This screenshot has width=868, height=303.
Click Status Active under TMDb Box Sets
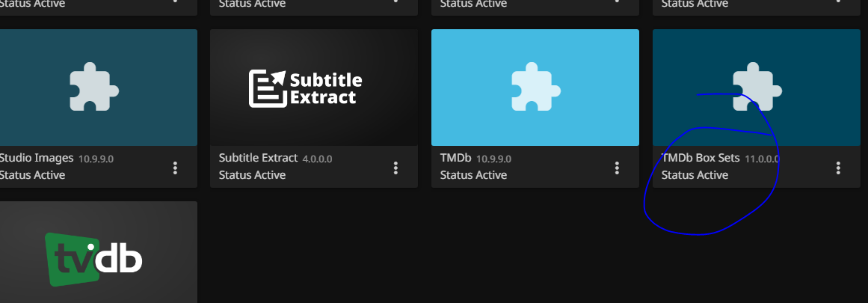695,175
